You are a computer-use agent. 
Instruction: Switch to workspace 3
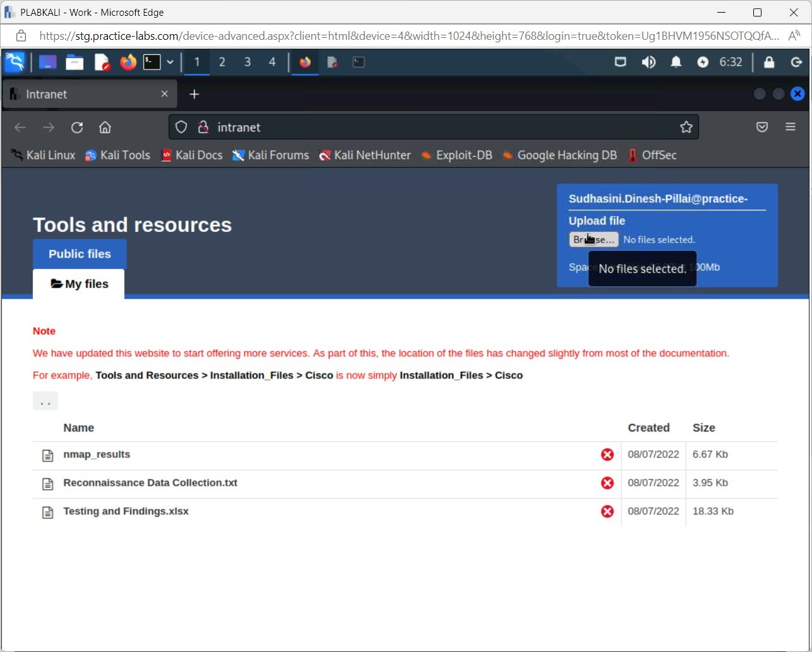[247, 62]
